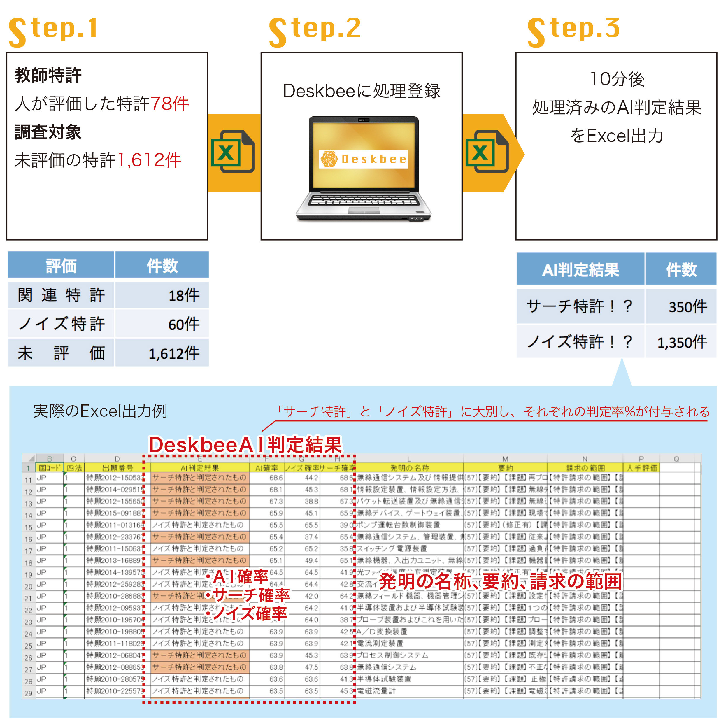Select spreadsheet row number 11
Image resolution: width=728 pixels, height=724 pixels.
[29, 480]
